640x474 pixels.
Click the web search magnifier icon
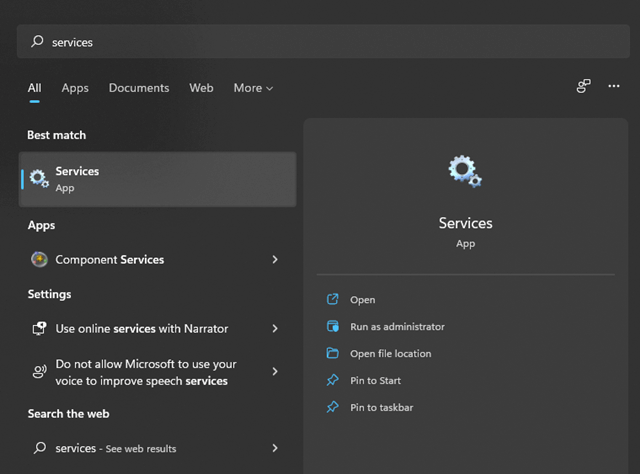coord(40,448)
